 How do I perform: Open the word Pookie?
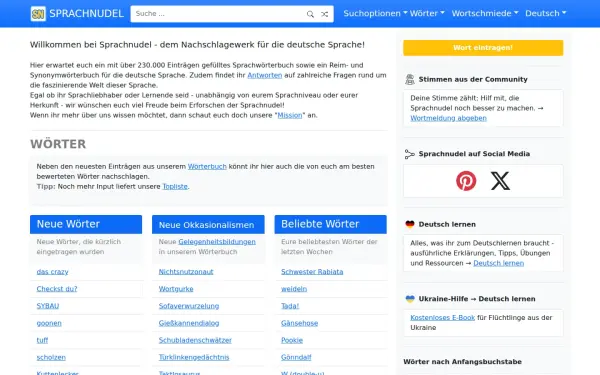292,340
